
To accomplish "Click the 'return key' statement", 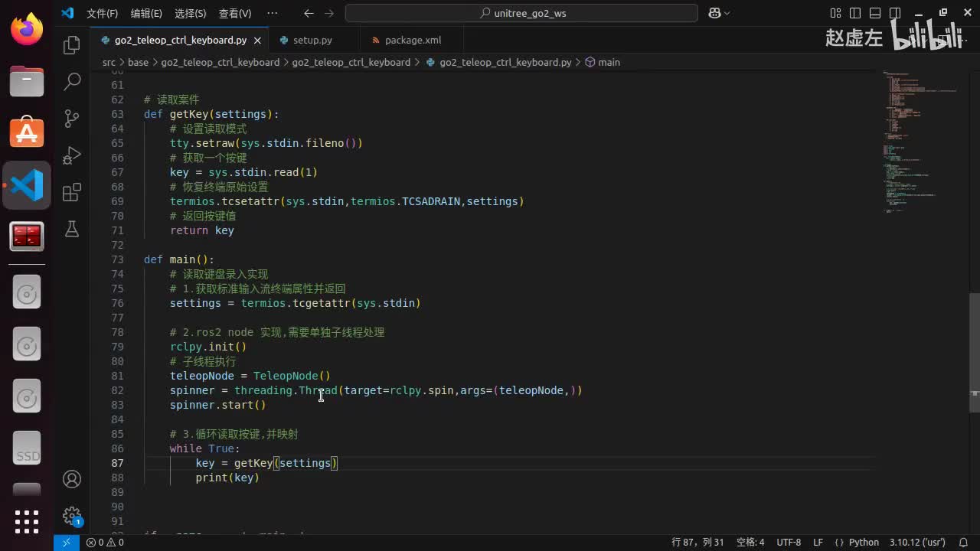I will [x=202, y=230].
